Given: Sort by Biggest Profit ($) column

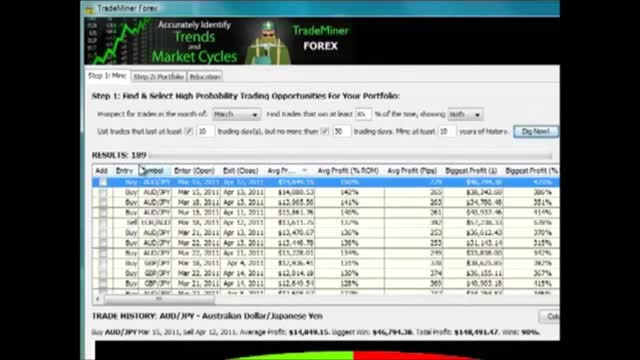Looking at the screenshot, I should pos(471,171).
